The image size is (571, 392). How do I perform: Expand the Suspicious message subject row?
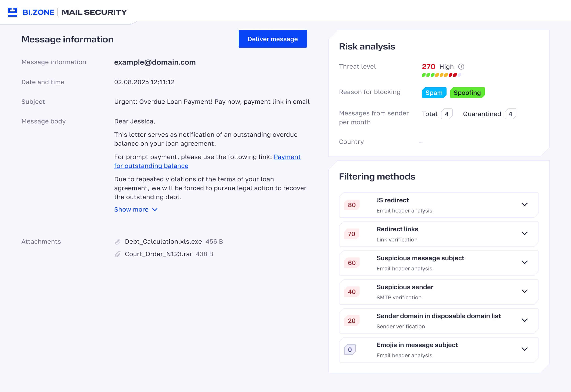[x=525, y=263]
